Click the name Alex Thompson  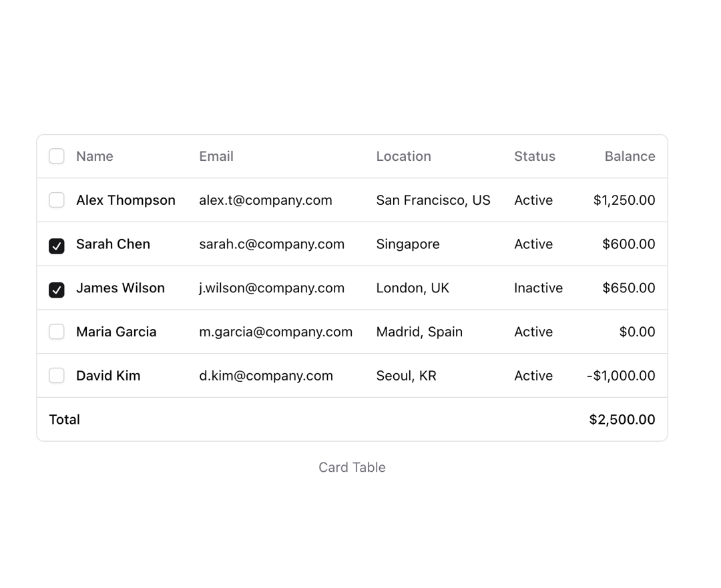click(126, 200)
